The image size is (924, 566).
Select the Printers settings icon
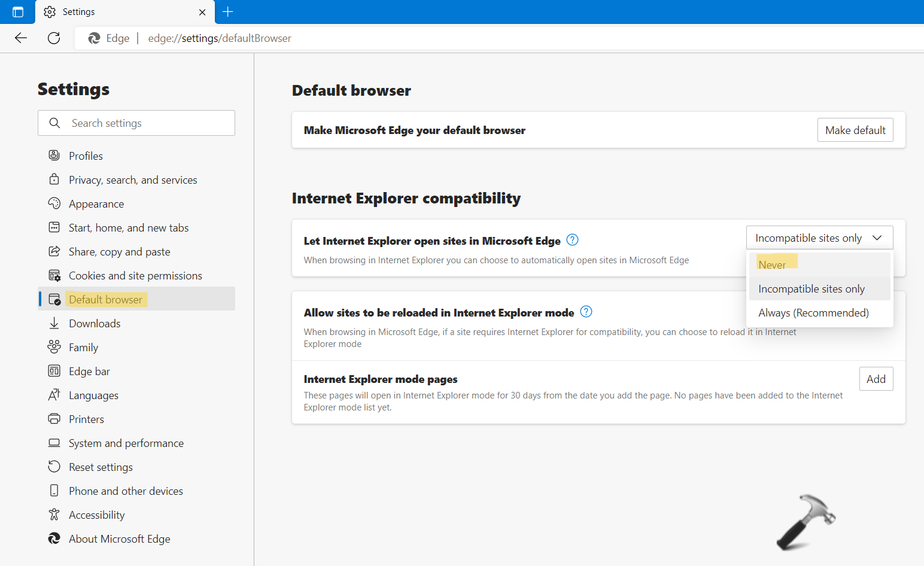point(54,419)
